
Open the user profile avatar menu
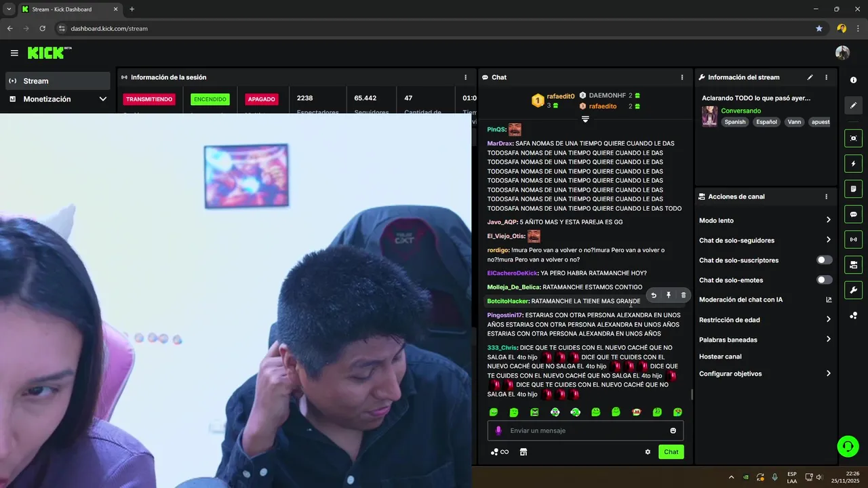(x=842, y=53)
